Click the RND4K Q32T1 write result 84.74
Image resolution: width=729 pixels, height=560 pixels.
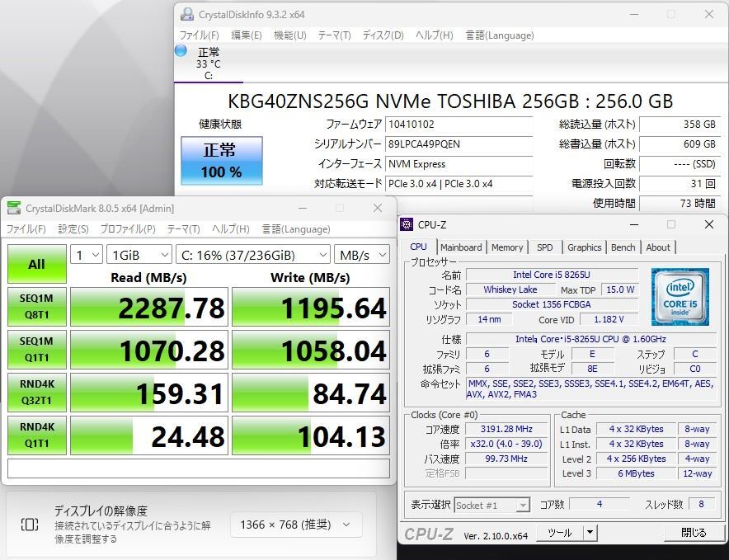click(x=311, y=393)
